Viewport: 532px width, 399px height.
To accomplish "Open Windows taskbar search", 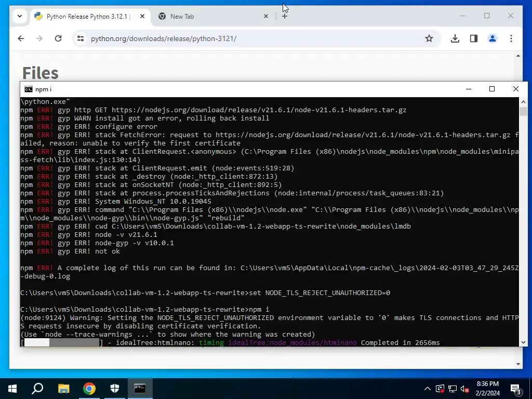I will pos(37,389).
